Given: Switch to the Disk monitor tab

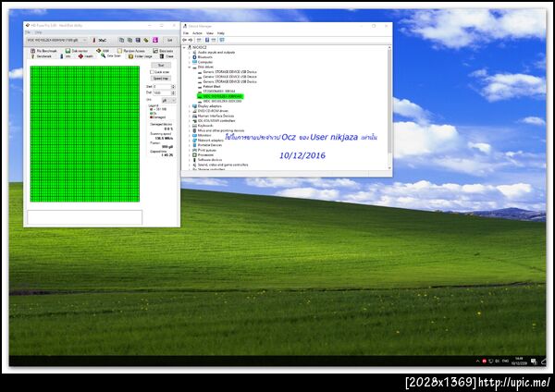Looking at the screenshot, I should [77, 51].
